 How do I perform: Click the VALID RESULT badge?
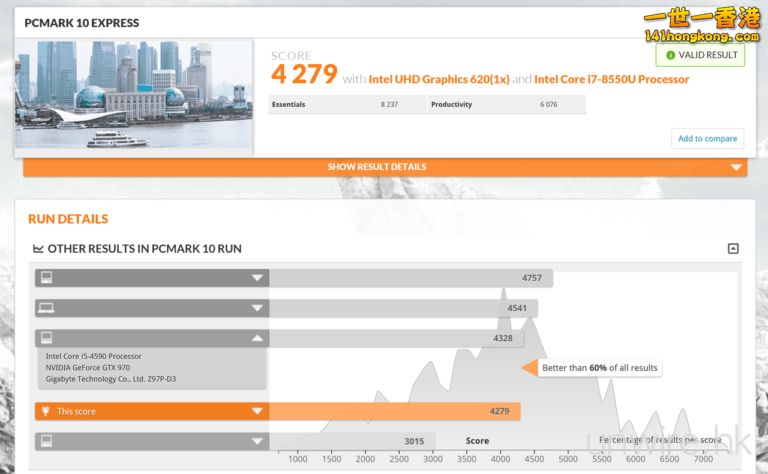pyautogui.click(x=700, y=55)
